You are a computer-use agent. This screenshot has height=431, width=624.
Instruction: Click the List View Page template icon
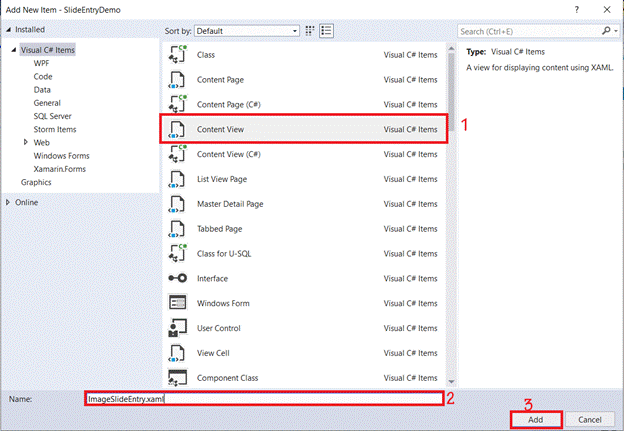pyautogui.click(x=177, y=179)
